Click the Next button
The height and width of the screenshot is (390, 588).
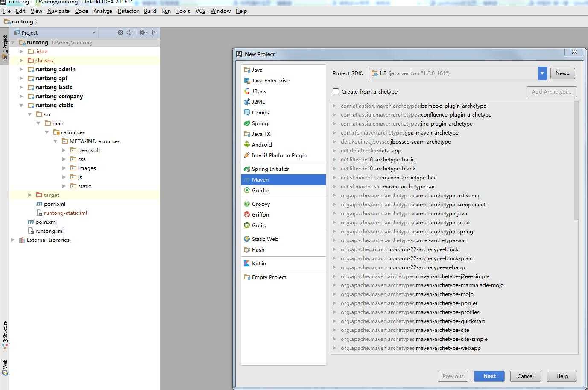tap(489, 376)
